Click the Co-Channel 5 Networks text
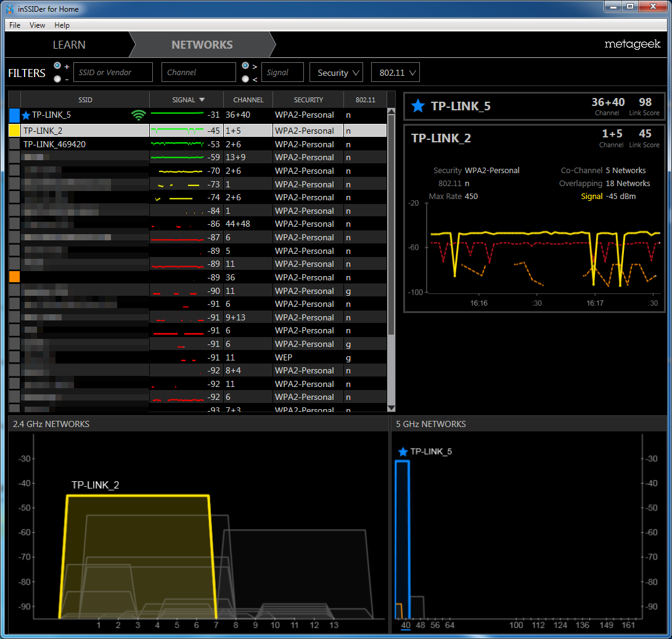Image resolution: width=672 pixels, height=639 pixels. 603,170
